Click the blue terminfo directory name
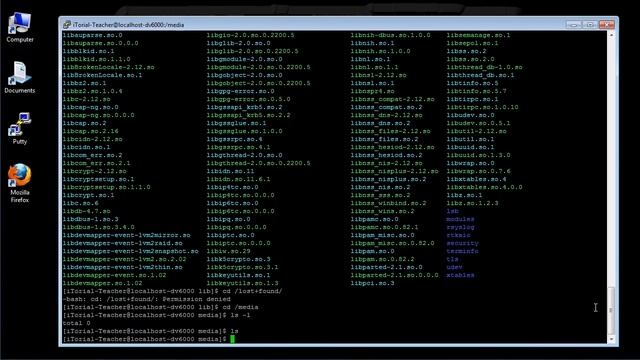This screenshot has height=360, width=640. click(462, 251)
